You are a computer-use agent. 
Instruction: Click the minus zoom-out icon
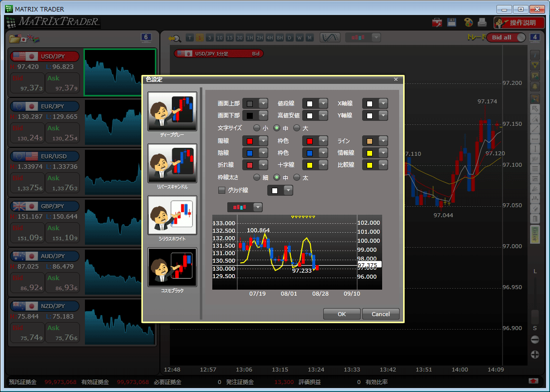click(x=535, y=340)
